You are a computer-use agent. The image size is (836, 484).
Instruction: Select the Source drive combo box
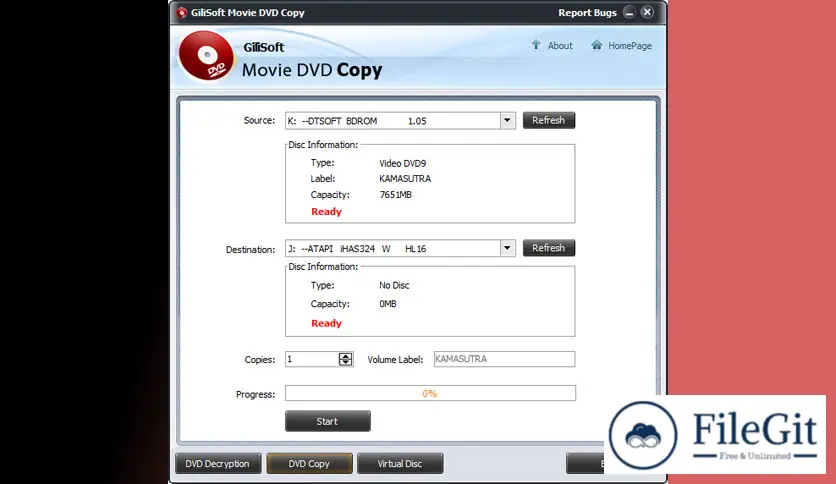pyautogui.click(x=400, y=120)
